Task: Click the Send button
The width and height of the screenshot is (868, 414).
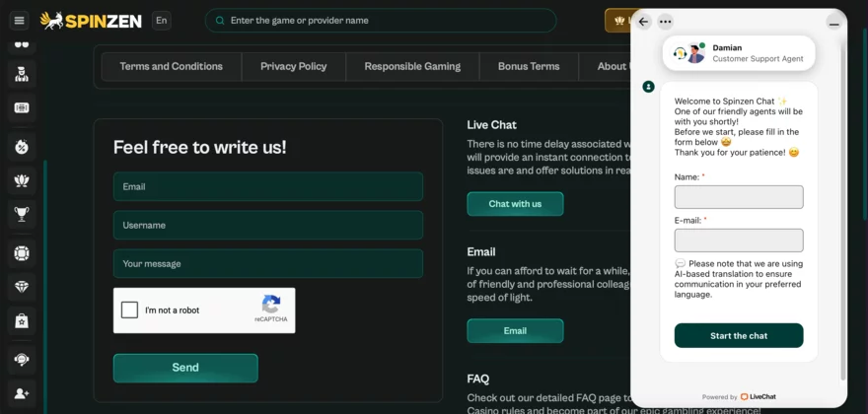Action: click(185, 368)
